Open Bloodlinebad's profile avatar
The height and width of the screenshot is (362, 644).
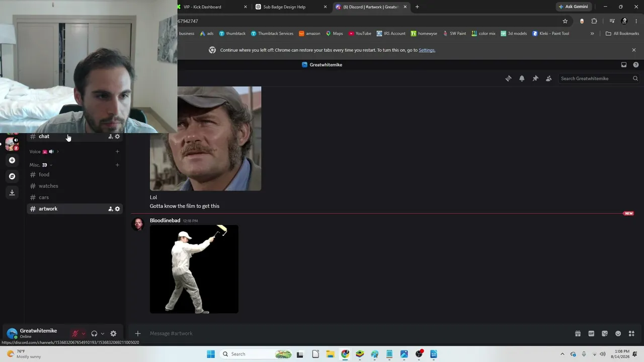(x=138, y=224)
